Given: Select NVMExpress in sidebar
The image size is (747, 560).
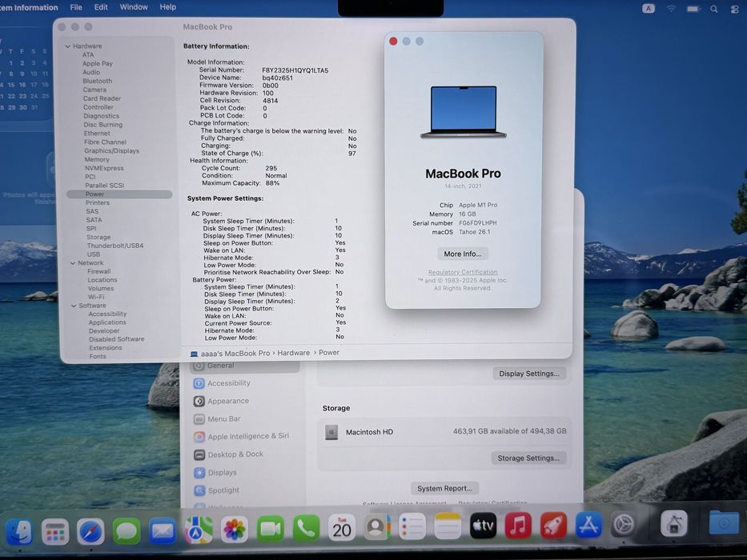Looking at the screenshot, I should 104,168.
